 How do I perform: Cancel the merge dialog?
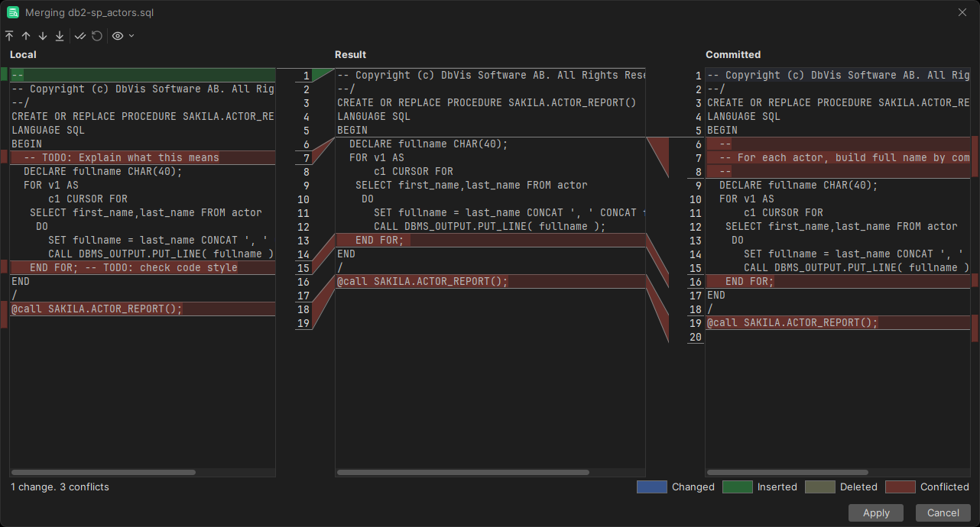(x=943, y=512)
